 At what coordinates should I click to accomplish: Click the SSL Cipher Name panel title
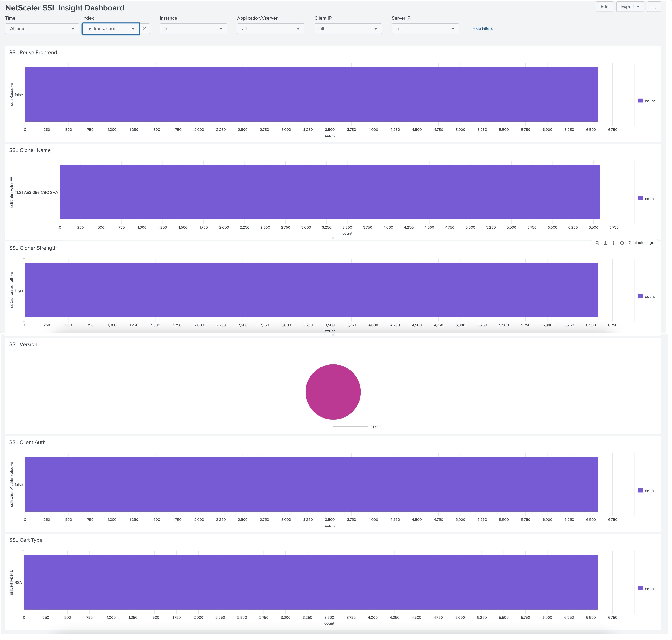coord(30,150)
